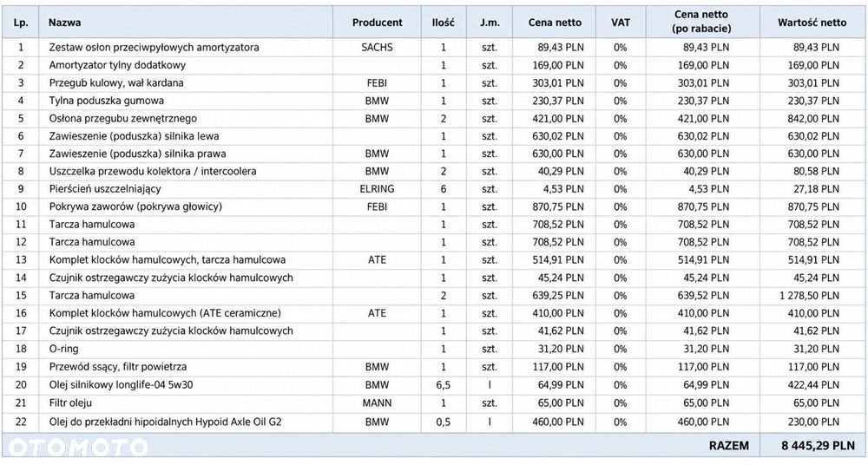
Task: Click '45,24 PLN' in Cena netto column
Action: coord(560,278)
